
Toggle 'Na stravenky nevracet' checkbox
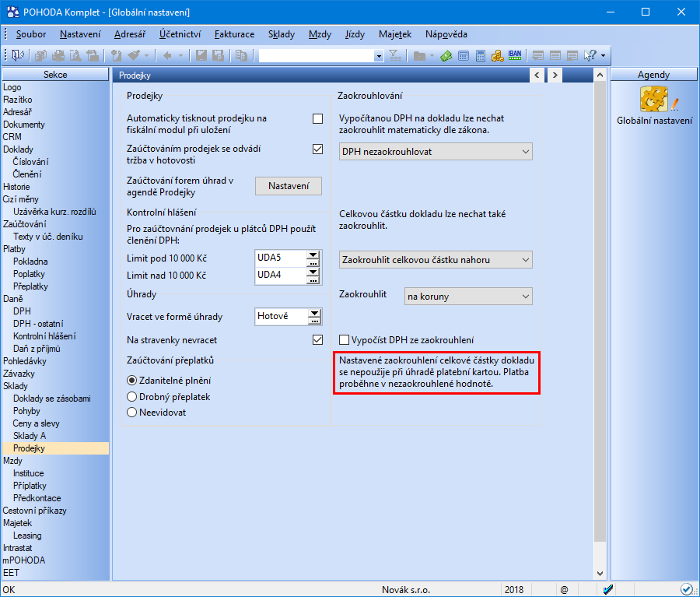click(x=317, y=340)
